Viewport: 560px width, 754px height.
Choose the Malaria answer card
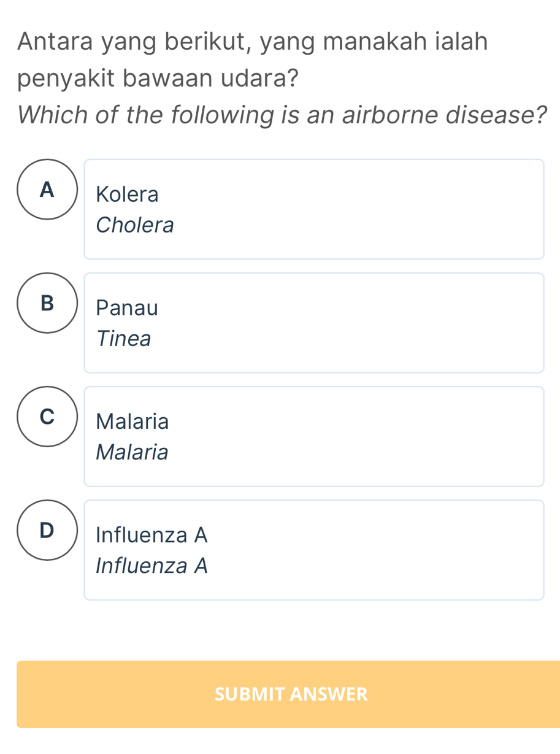(313, 436)
